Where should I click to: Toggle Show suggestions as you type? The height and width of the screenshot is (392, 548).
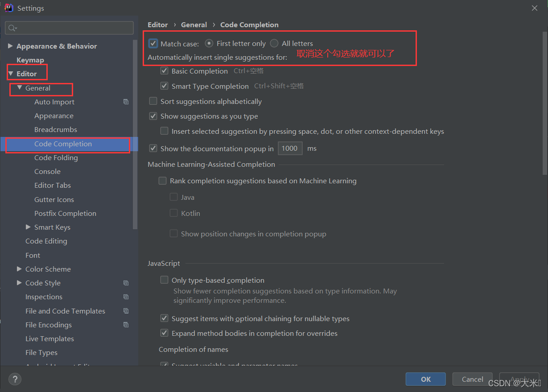tap(153, 116)
